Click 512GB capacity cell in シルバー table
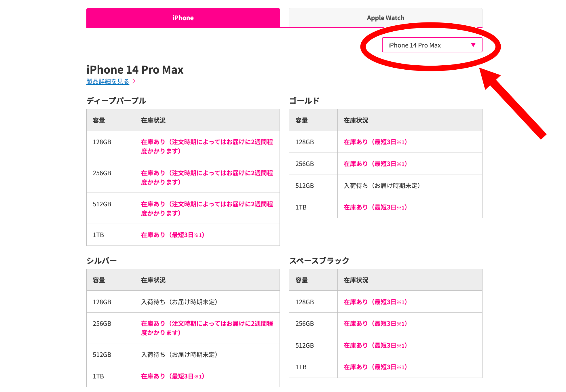Screen dimensions: 566x392 [111, 355]
